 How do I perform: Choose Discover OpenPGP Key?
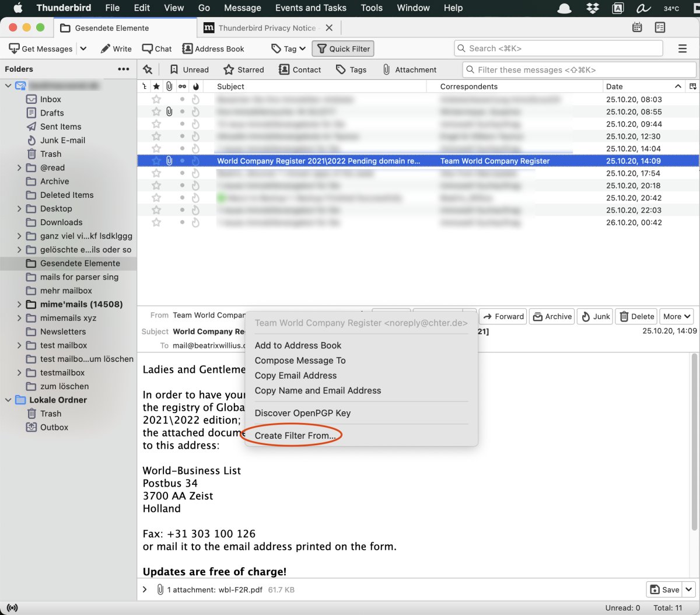[x=303, y=413]
